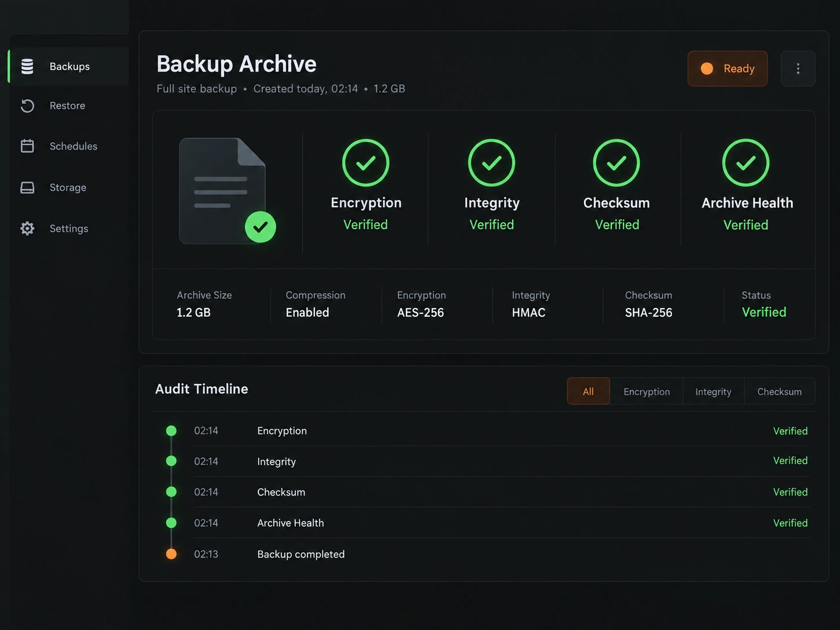This screenshot has width=840, height=630.
Task: Click the Audit Timeline heading
Action: coord(201,389)
